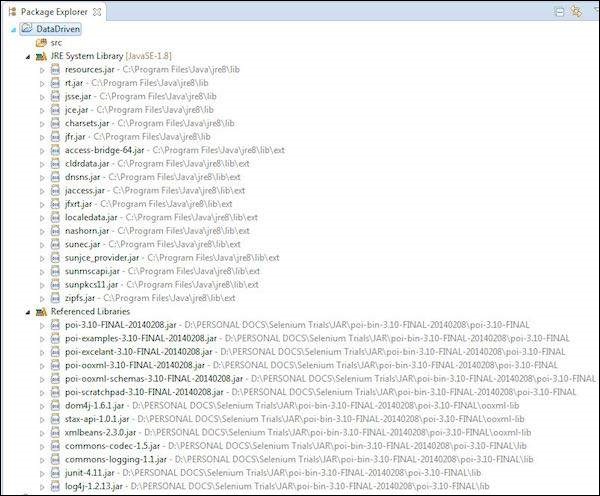Select stax-api-1.0.1.jar entry
The image size is (600, 496).
click(x=294, y=419)
